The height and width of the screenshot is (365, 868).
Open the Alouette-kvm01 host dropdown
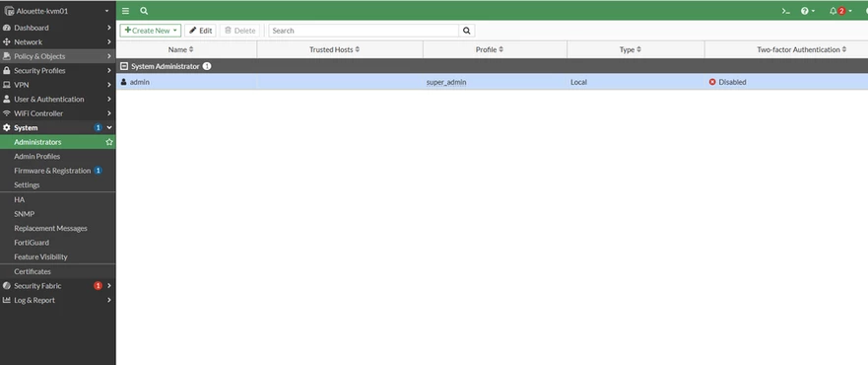click(57, 11)
